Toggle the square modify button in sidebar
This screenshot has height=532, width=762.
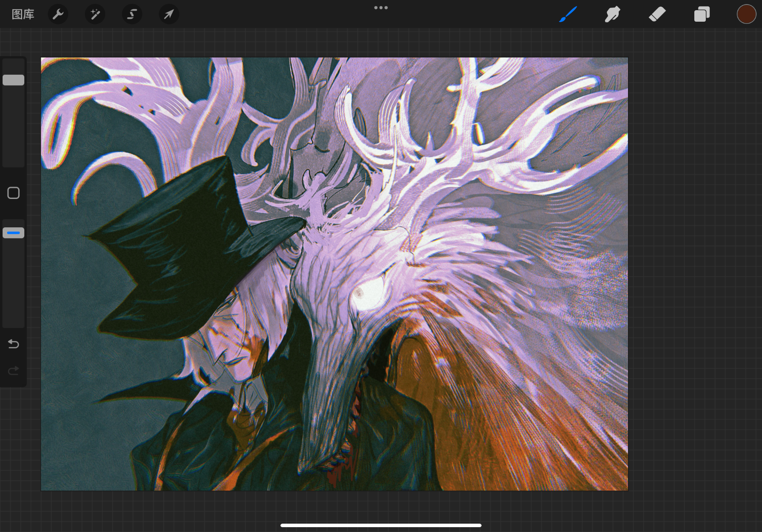click(14, 193)
